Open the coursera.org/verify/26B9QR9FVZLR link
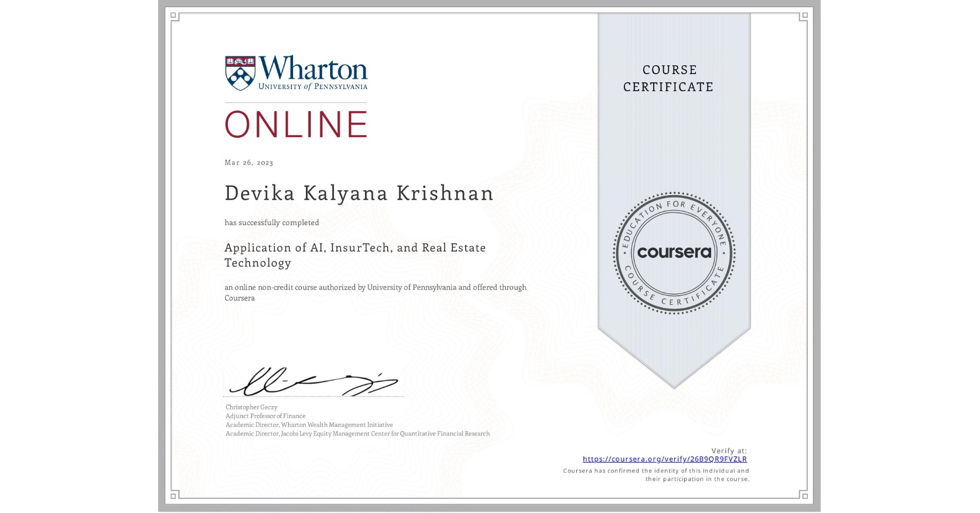This screenshot has height=513, width=980. pos(664,459)
